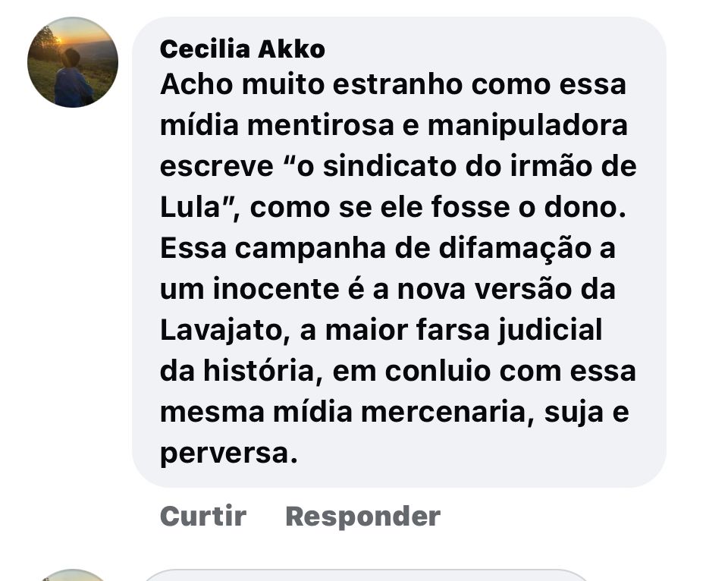728x581 pixels.
Task: Click the word "estranho" in the first line
Action: [397, 85]
